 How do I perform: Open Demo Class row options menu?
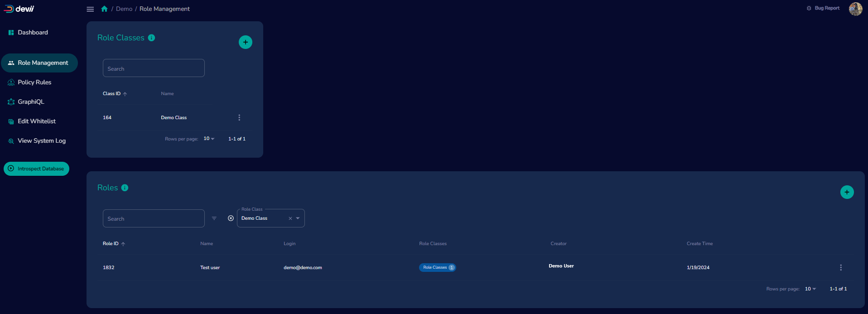click(239, 118)
